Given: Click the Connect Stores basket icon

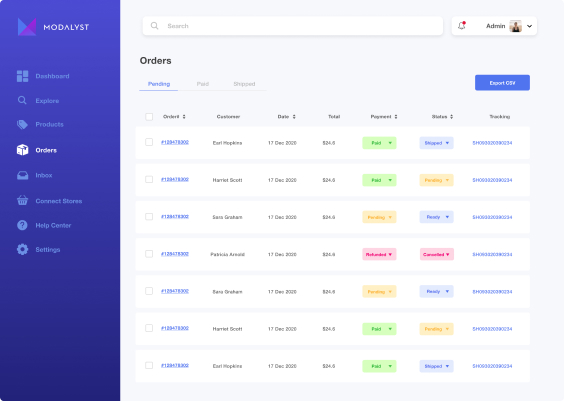Looking at the screenshot, I should [22, 200].
